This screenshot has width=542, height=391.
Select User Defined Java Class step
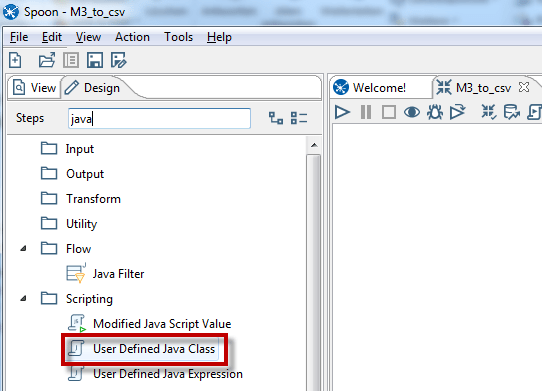pos(154,349)
